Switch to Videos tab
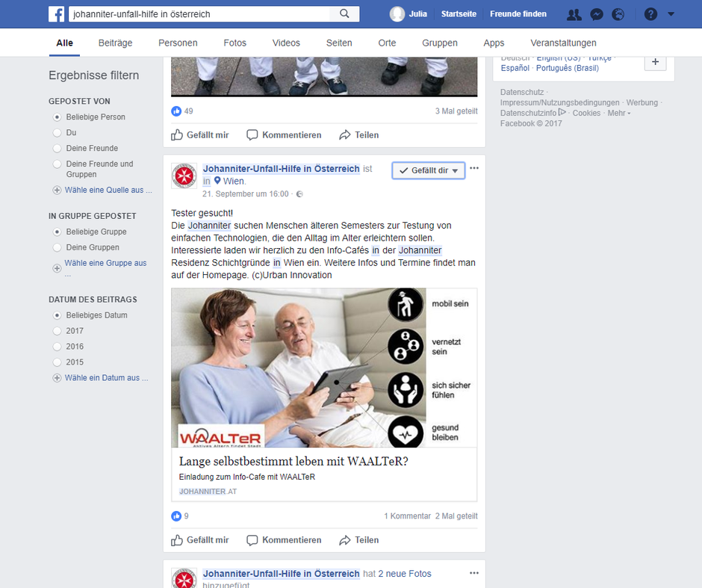Viewport: 702px width, 588px height. coord(286,43)
